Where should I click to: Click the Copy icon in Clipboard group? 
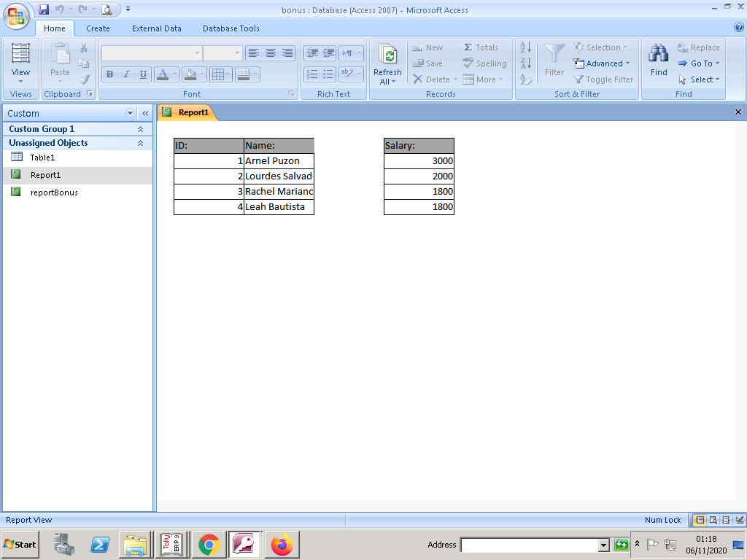(x=83, y=63)
